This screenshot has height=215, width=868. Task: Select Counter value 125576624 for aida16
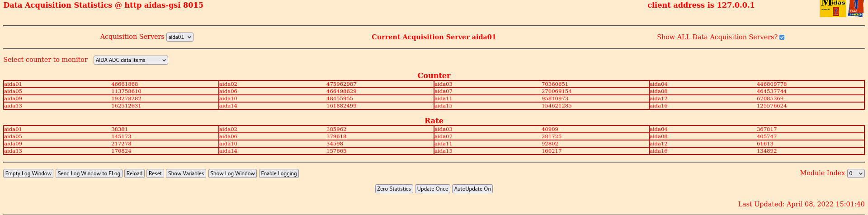click(x=772, y=106)
